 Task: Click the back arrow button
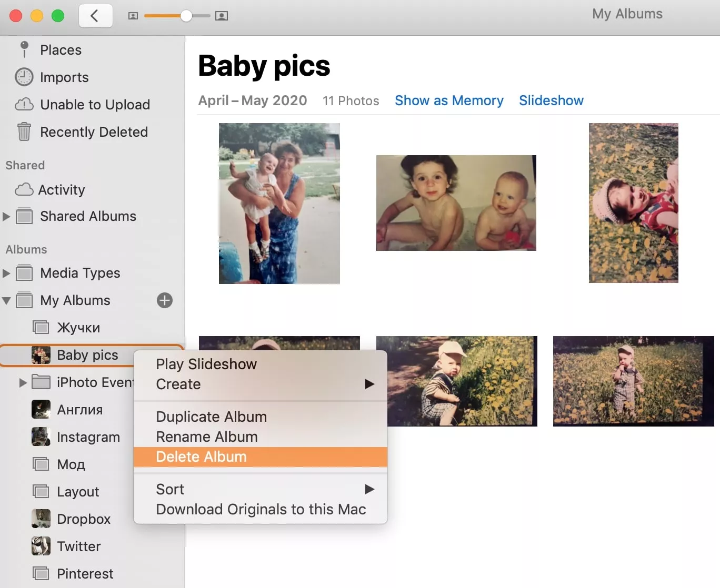pos(95,16)
